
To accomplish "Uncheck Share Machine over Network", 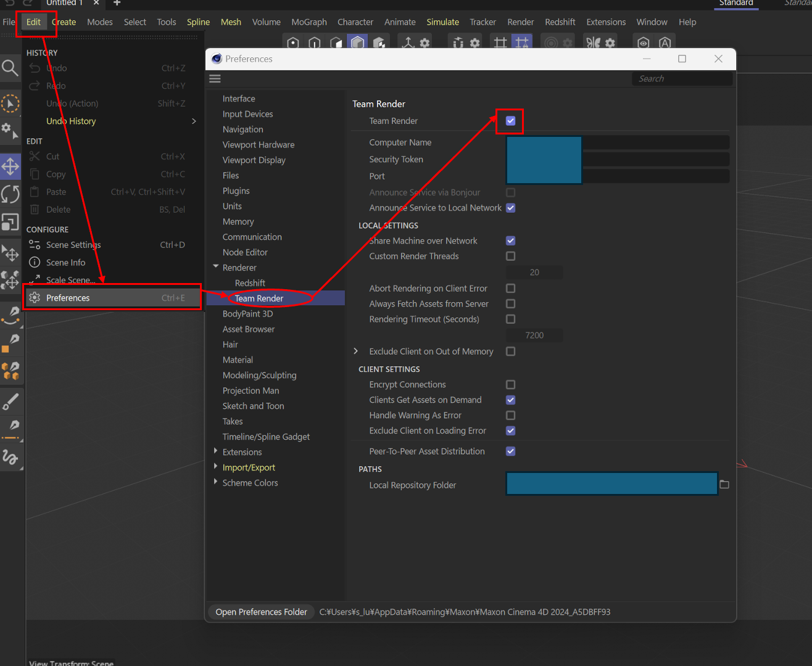I will [x=510, y=240].
